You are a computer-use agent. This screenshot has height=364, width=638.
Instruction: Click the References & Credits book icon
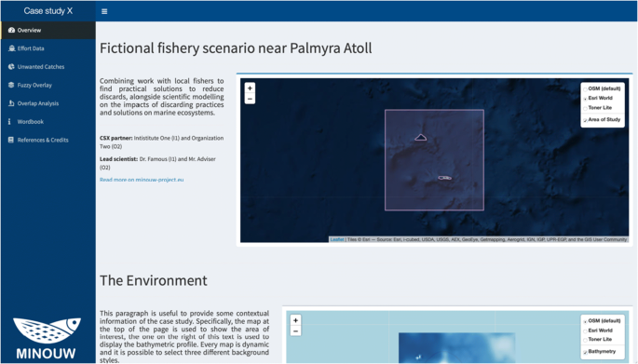tap(11, 140)
